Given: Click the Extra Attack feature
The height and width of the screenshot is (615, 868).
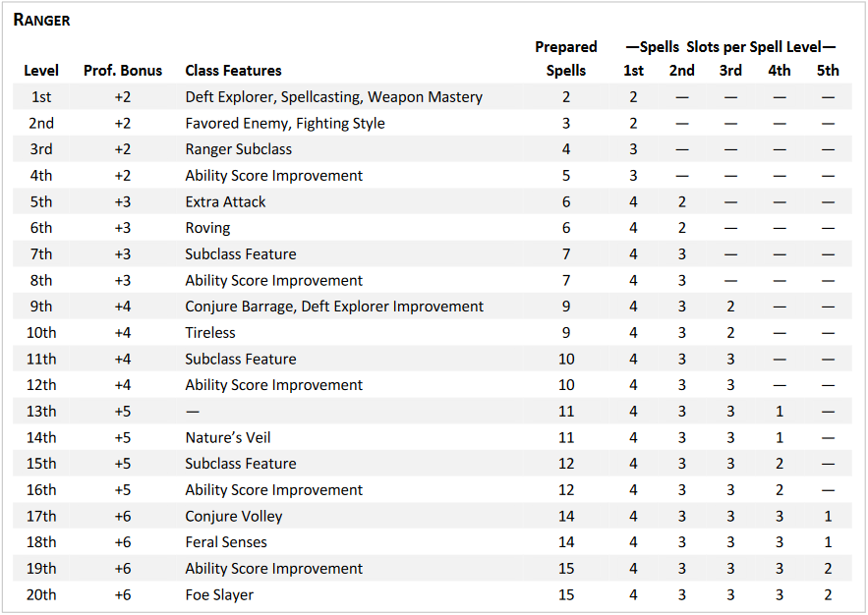Looking at the screenshot, I should tap(226, 202).
